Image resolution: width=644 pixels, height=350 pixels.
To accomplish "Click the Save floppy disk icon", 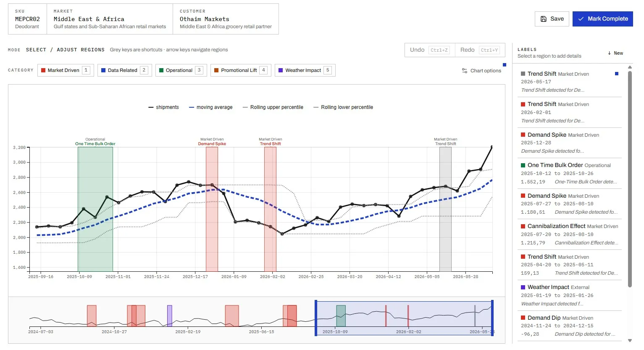I will coord(543,19).
